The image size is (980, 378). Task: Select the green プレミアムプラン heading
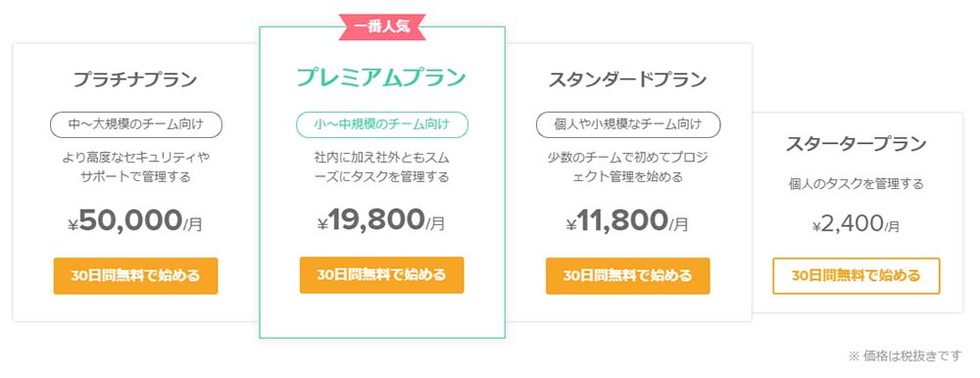382,78
